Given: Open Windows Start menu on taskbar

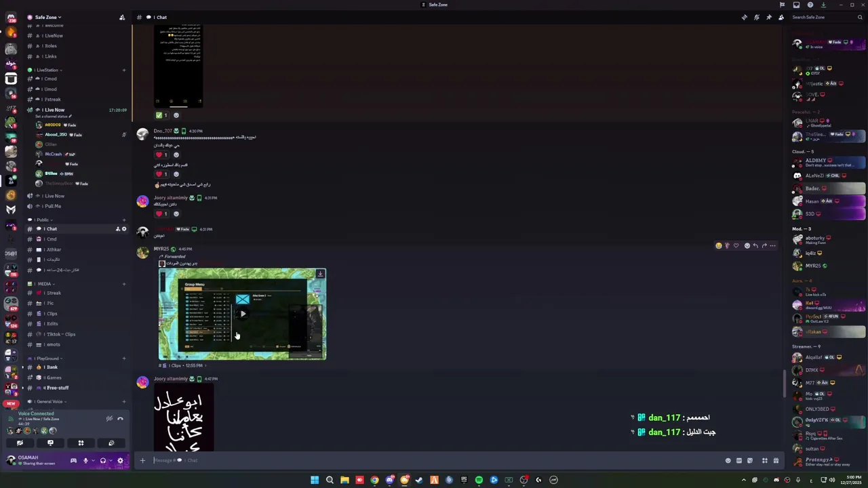Looking at the screenshot, I should tap(315, 480).
